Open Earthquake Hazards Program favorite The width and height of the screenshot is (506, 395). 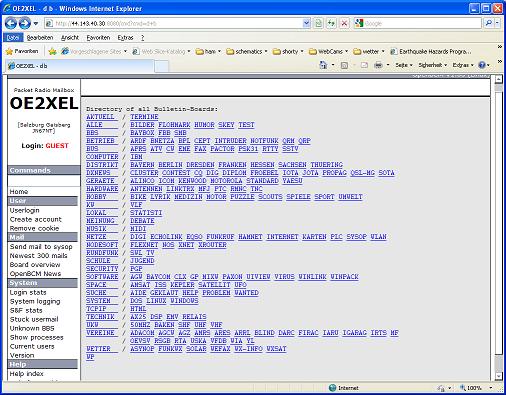tap(431, 51)
